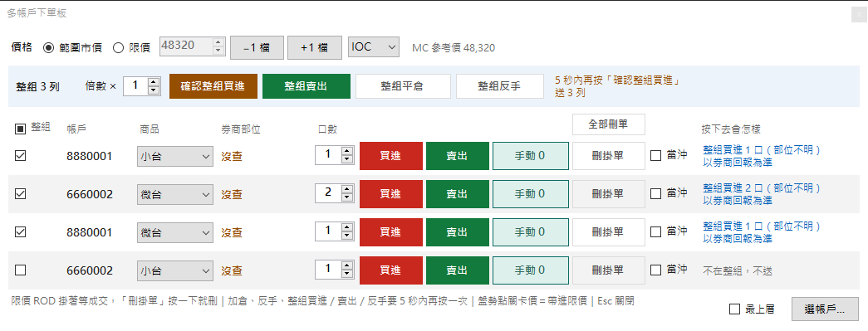The width and height of the screenshot is (868, 331).
Task: Decrease 口數 quantity for 6660002 微台 row
Action: 347,198
